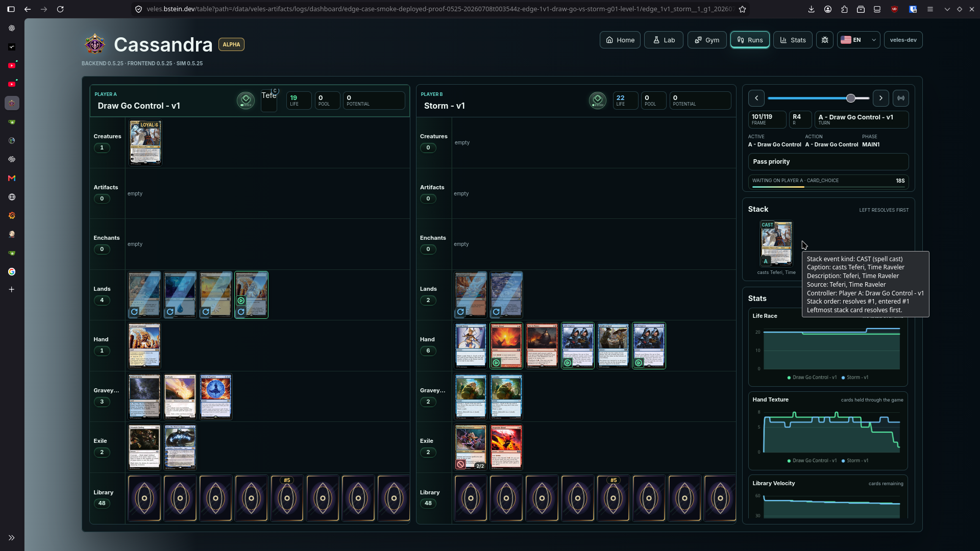Select Player B's exile card marked 2/2

tap(471, 447)
